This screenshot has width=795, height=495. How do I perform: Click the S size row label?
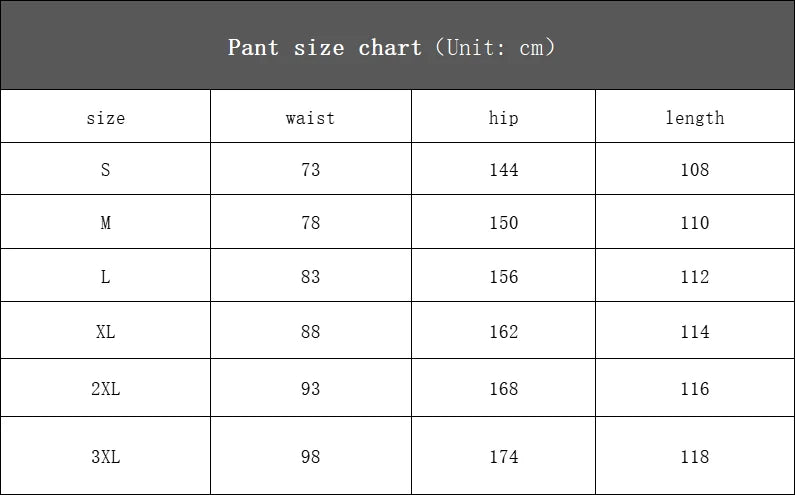(x=106, y=170)
